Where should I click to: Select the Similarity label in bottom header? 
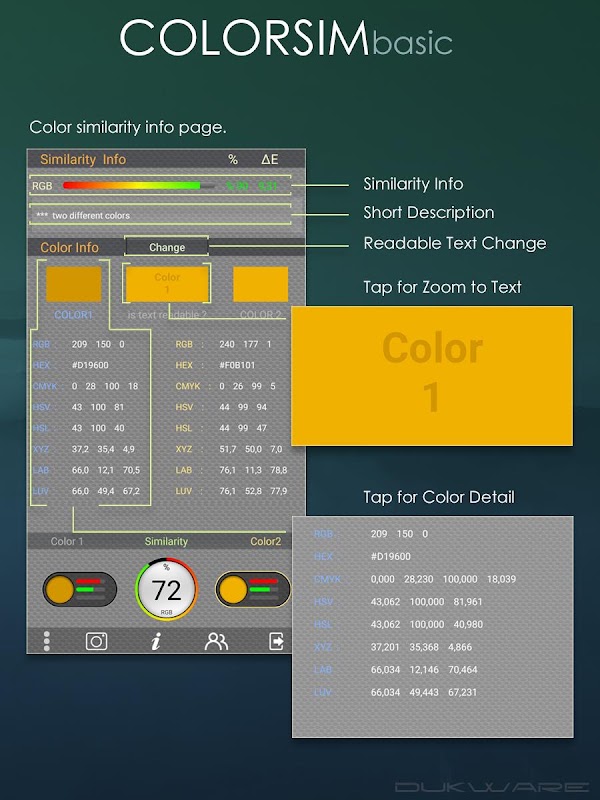coord(166,541)
